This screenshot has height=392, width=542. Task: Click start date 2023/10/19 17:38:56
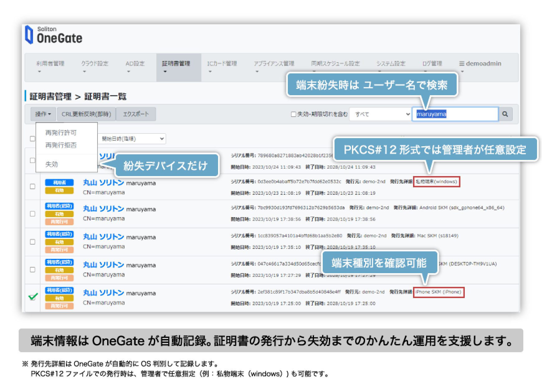276,219
